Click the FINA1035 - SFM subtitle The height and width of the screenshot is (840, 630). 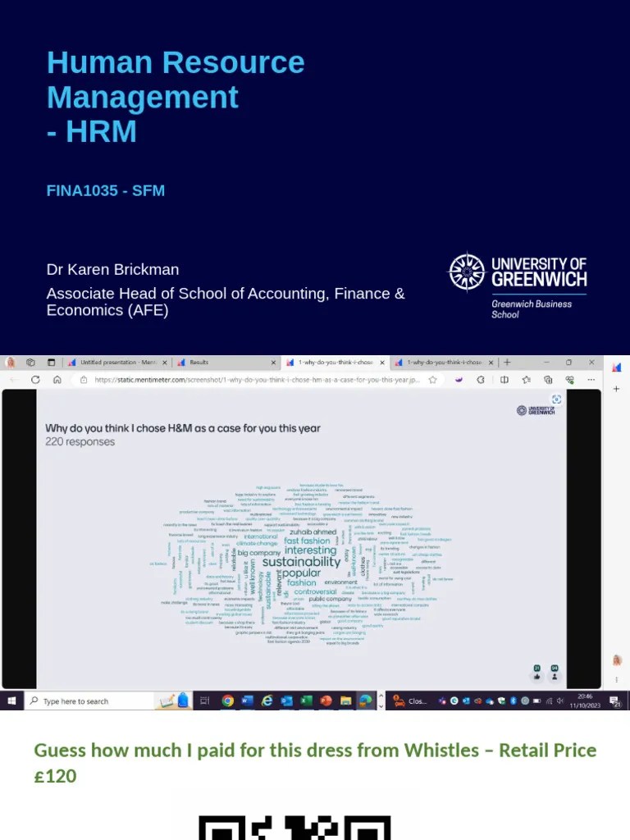coord(106,190)
